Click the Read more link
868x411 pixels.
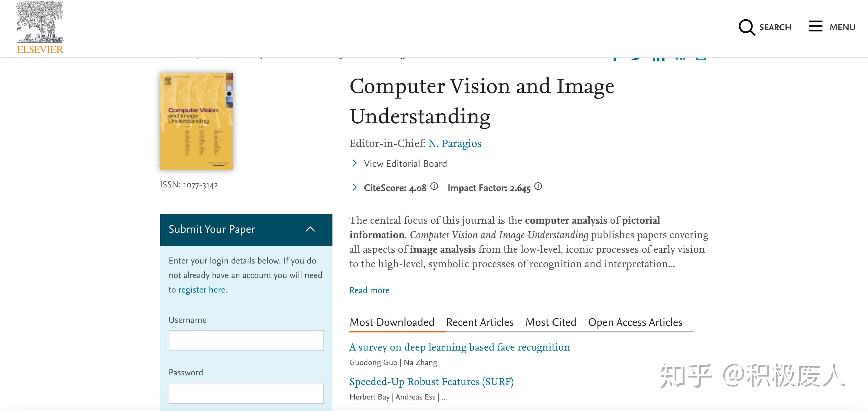click(x=369, y=290)
